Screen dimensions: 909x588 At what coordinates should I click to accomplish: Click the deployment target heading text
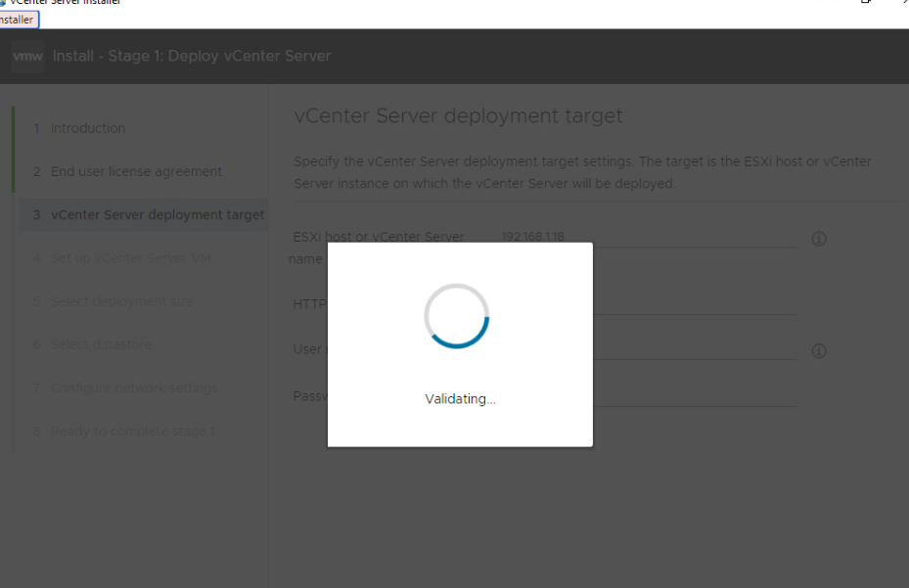click(x=459, y=115)
